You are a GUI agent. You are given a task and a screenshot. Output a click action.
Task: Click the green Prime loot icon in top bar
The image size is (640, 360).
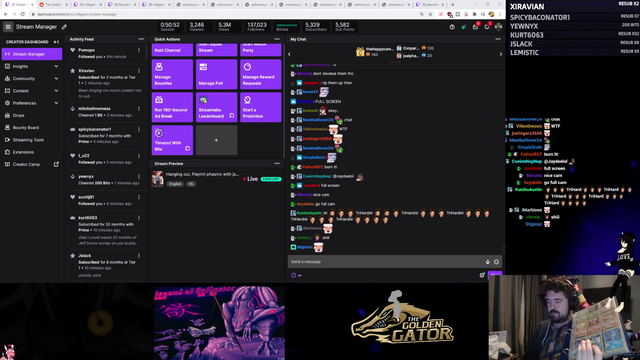[464, 27]
